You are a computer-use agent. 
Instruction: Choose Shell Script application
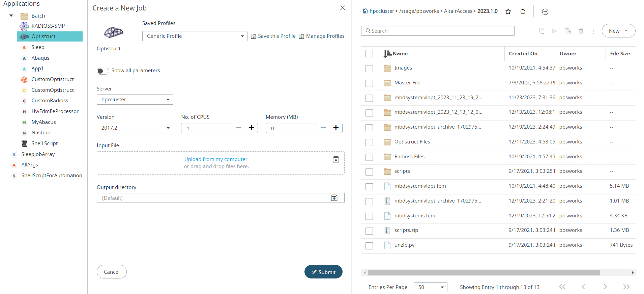pos(45,143)
